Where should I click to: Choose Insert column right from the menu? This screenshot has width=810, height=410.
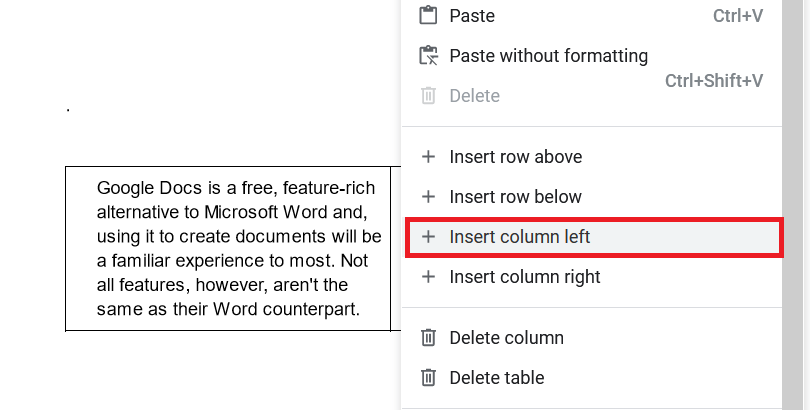(525, 277)
